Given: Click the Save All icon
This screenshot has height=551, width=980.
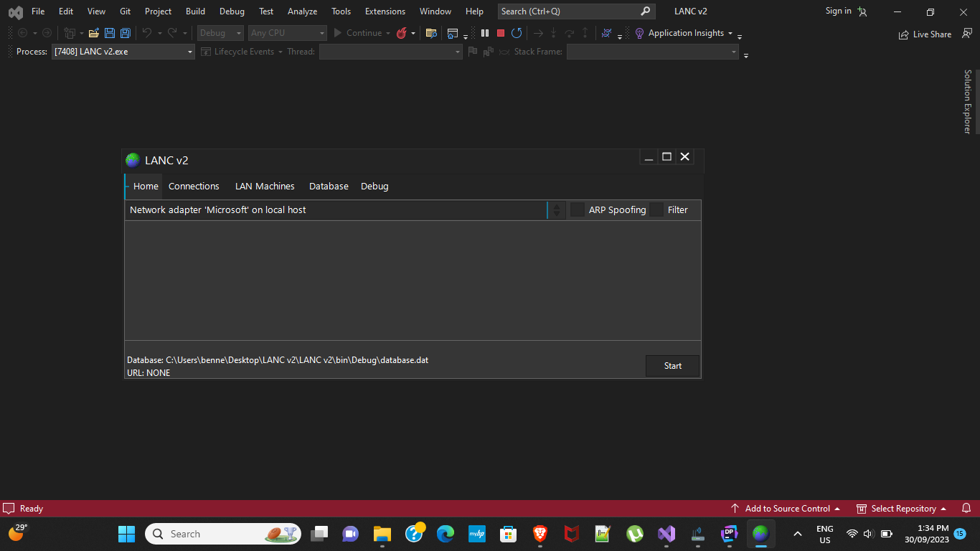Looking at the screenshot, I should (x=125, y=33).
